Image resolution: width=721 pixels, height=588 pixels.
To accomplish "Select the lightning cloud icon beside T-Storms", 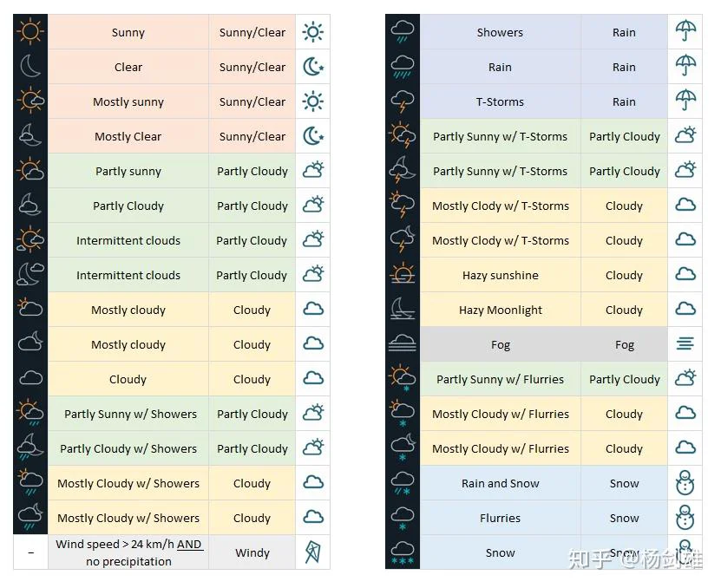I will (x=403, y=101).
